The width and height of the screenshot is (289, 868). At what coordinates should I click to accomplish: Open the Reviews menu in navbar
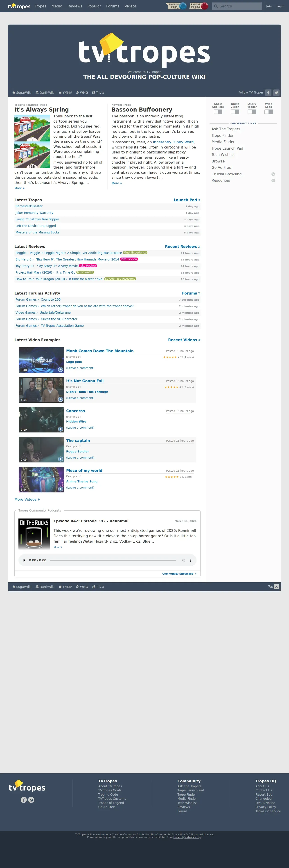75,6
